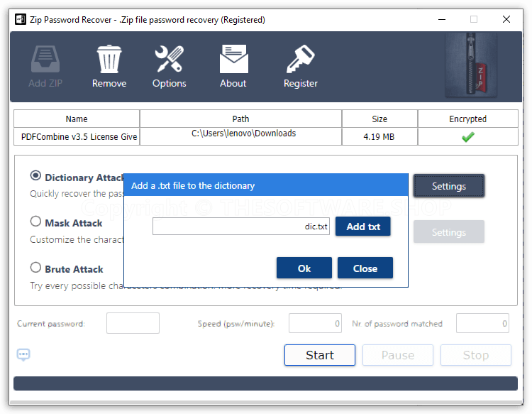
Task: Click the green Encrypted checkmark
Action: tap(467, 137)
